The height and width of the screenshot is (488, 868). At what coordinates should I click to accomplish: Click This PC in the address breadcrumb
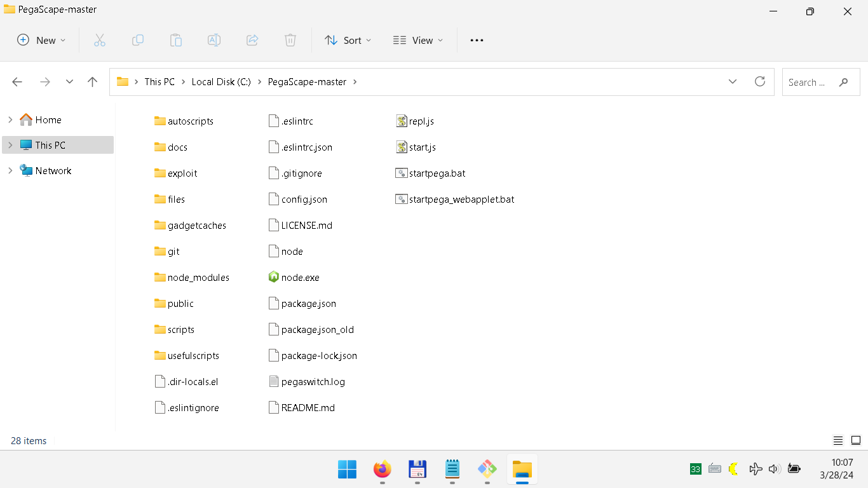[x=159, y=82]
